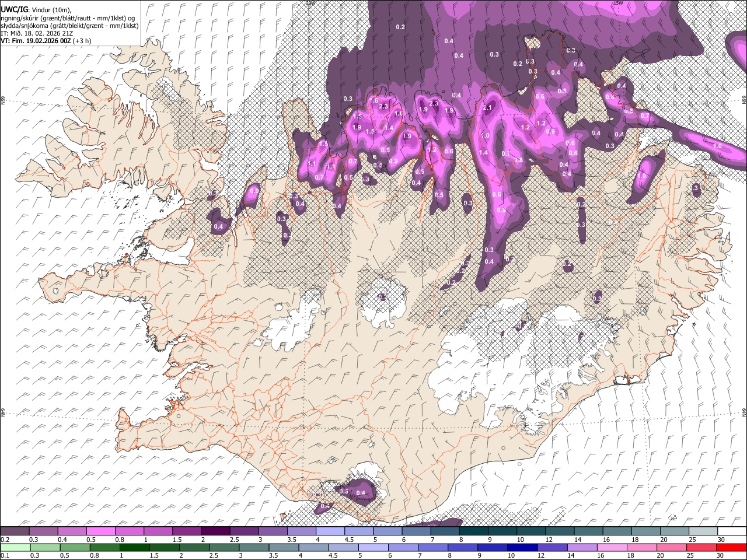Screen dimensions: 747x560
Task: Select the 'slydda/snjókoma' legend description line
Action: [69, 26]
